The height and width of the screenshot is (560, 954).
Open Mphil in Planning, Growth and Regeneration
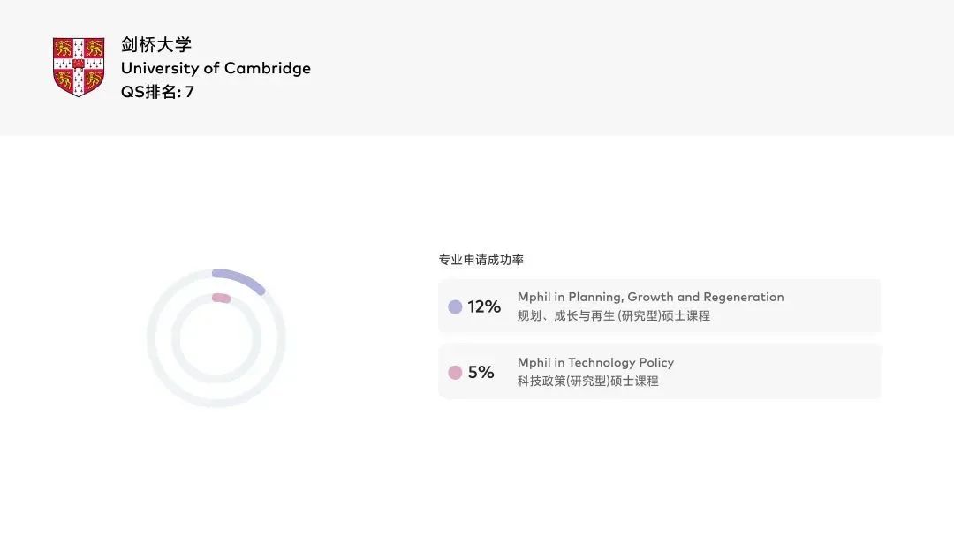[650, 297]
